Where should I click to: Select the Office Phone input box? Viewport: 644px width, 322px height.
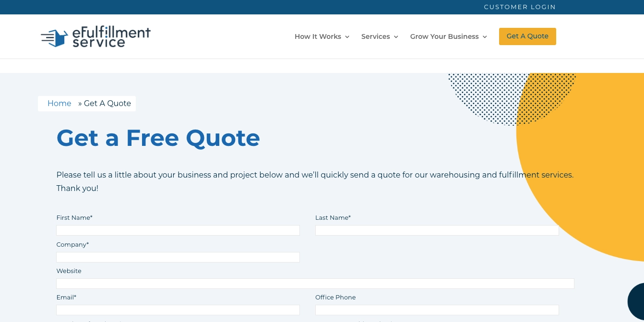[437, 310]
